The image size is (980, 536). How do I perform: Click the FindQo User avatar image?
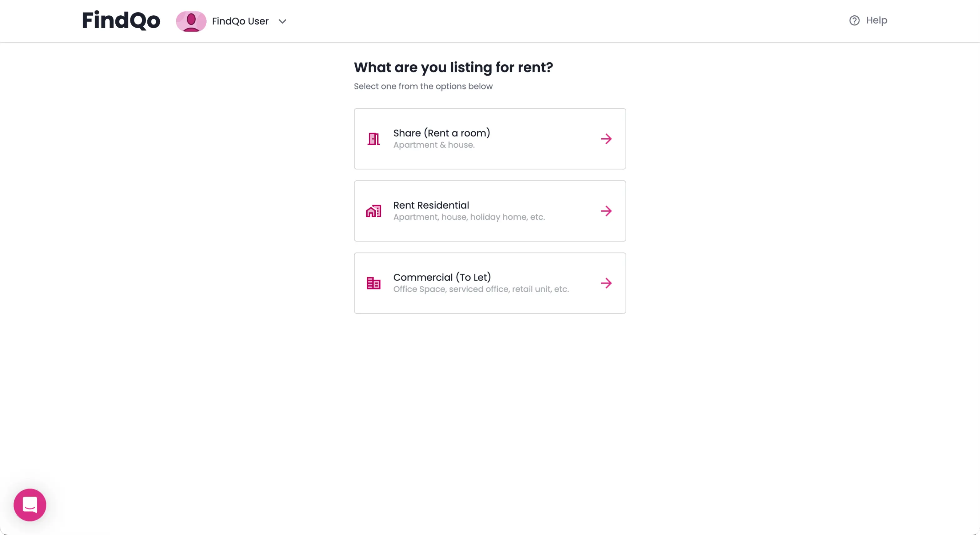tap(191, 21)
